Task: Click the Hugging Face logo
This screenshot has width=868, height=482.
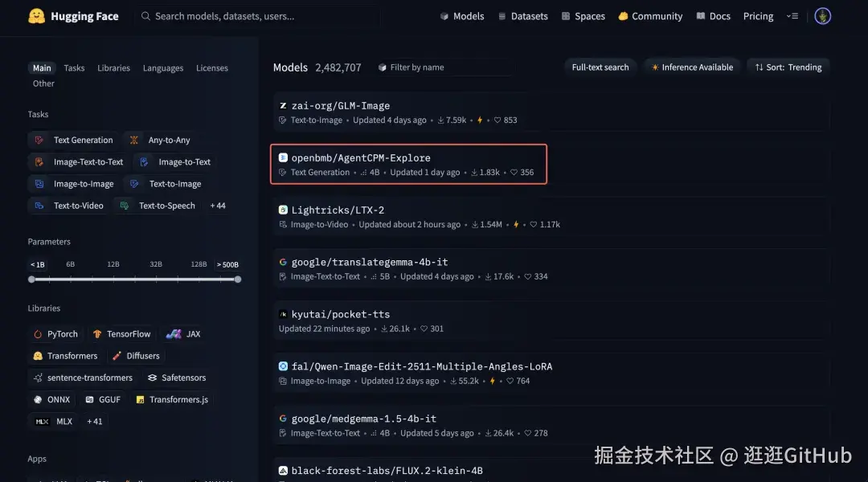Action: point(73,16)
